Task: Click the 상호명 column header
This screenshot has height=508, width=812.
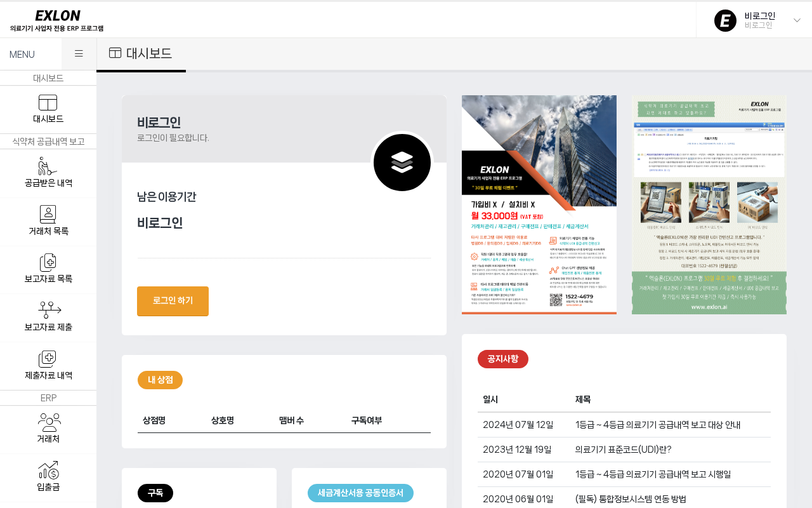Action: tap(223, 420)
